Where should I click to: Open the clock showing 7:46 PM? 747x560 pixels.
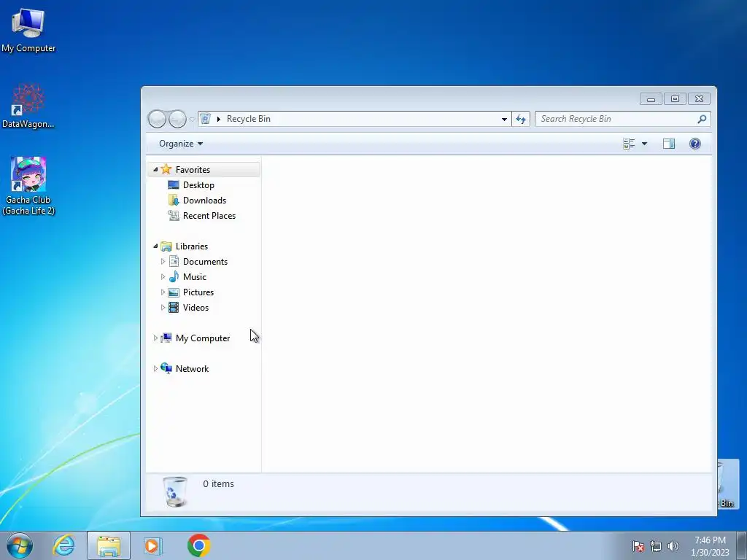(710, 546)
